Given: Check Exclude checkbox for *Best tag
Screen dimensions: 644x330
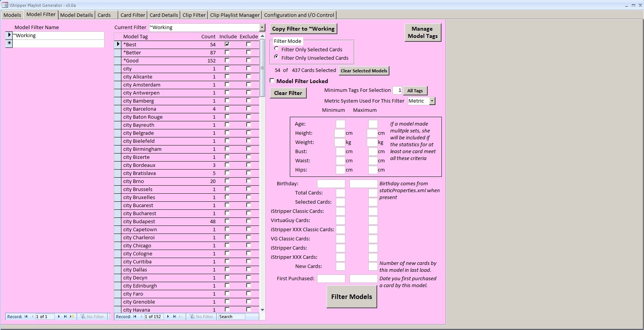Looking at the screenshot, I should [x=248, y=44].
